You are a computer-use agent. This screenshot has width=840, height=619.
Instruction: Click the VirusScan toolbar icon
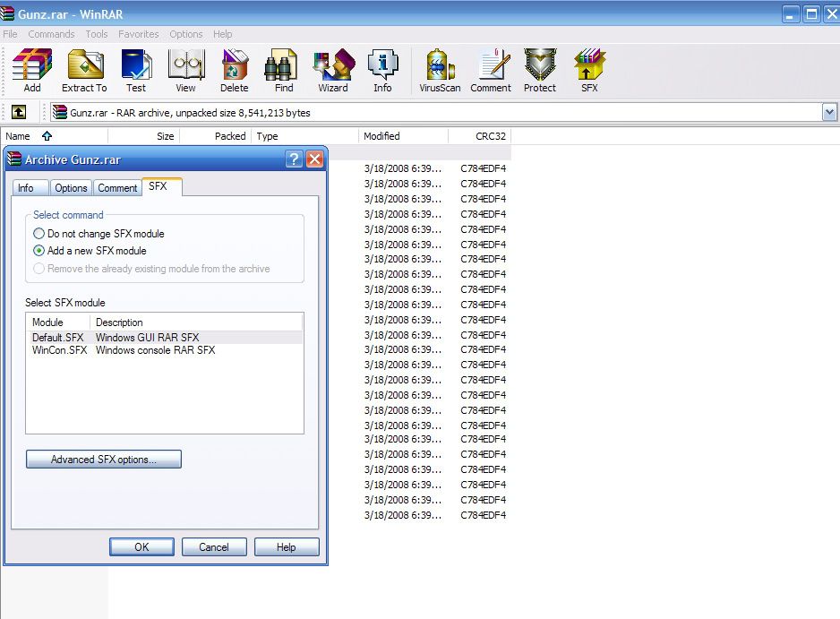(x=440, y=70)
